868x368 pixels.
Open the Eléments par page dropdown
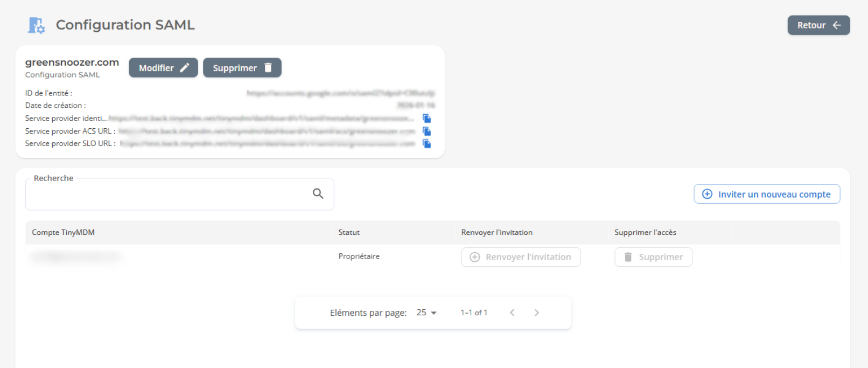pos(426,313)
